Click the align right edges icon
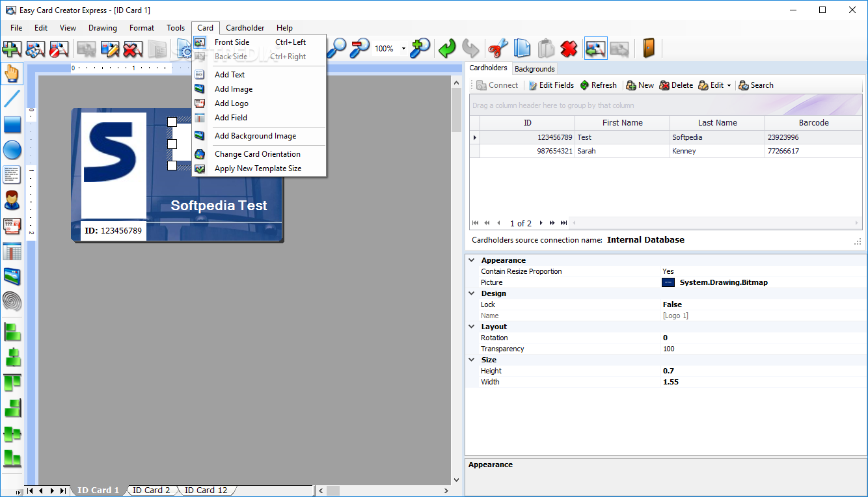 click(12, 407)
